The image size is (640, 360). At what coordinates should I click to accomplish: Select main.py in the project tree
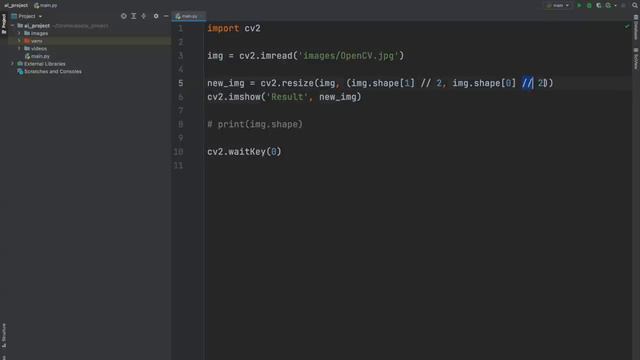pyautogui.click(x=38, y=56)
